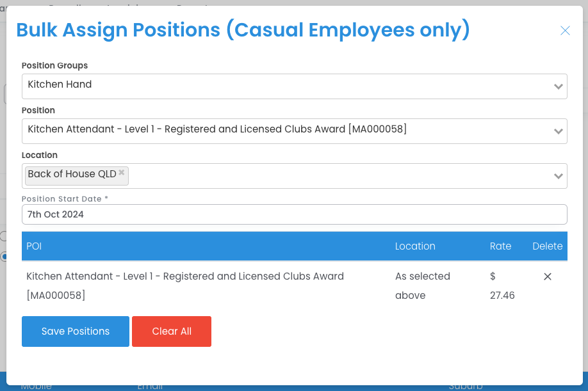This screenshot has height=391, width=588.
Task: Click the 'As selected above' location cell
Action: click(x=422, y=285)
